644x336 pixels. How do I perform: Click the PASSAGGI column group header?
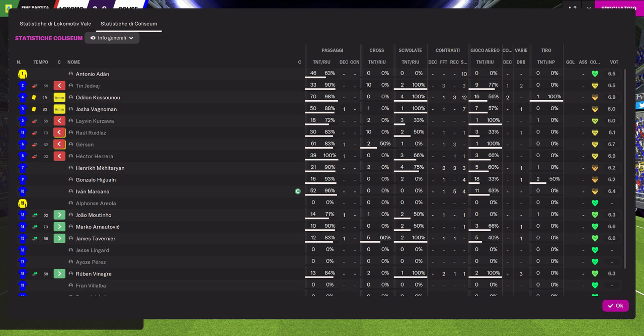point(332,50)
